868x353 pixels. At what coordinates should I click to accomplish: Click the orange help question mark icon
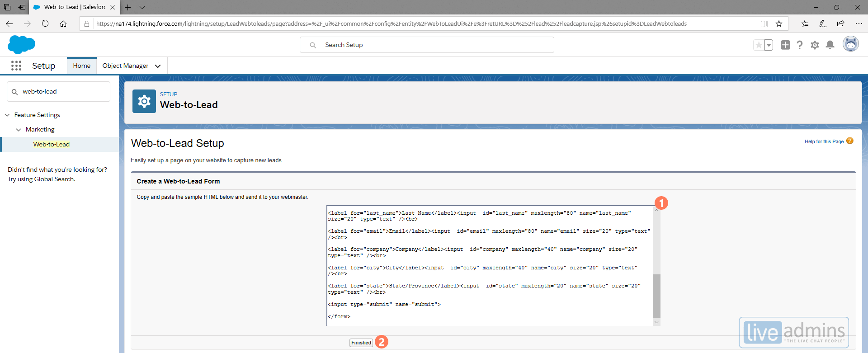(850, 141)
